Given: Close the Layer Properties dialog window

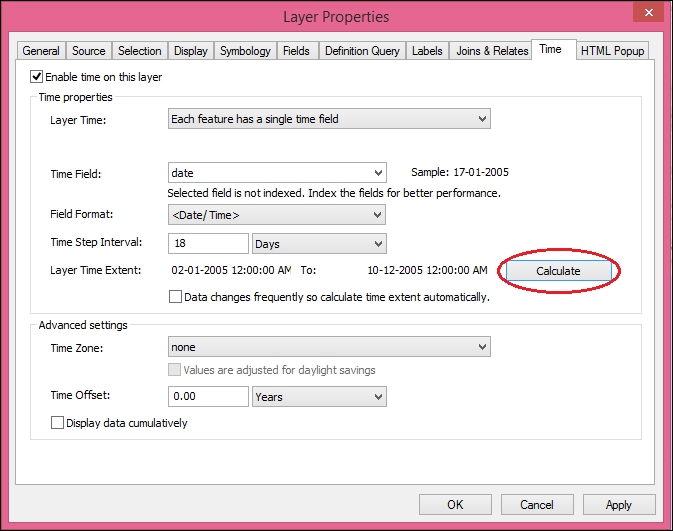Looking at the screenshot, I should coord(646,16).
